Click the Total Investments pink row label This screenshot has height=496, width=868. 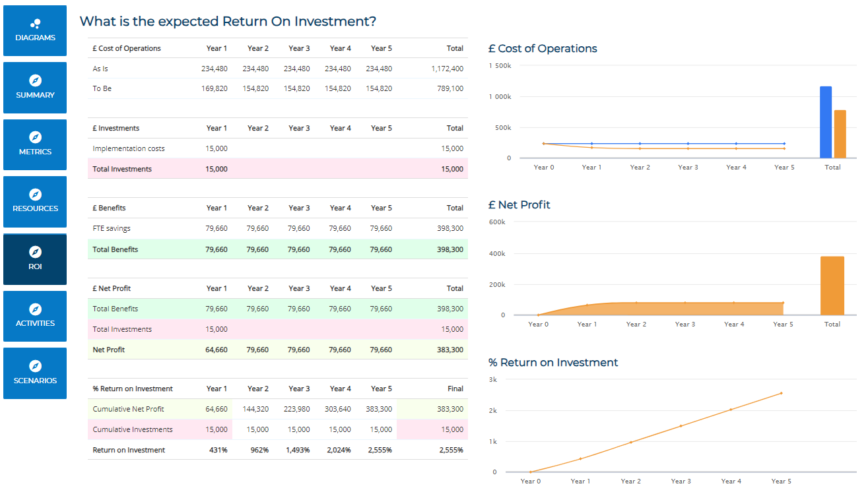122,169
